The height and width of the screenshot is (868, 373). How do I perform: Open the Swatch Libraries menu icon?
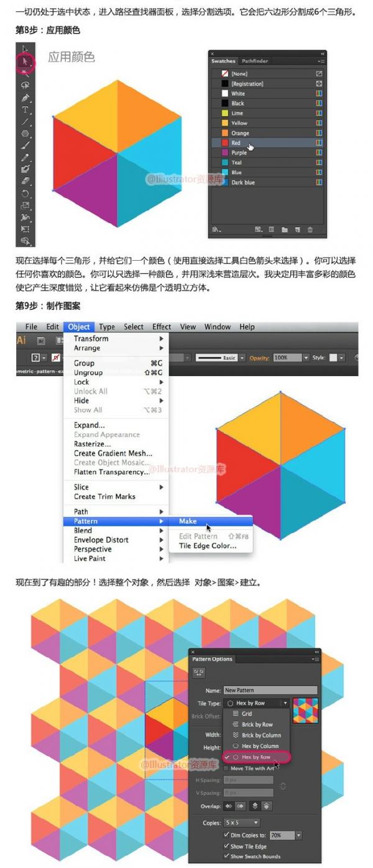pyautogui.click(x=216, y=230)
